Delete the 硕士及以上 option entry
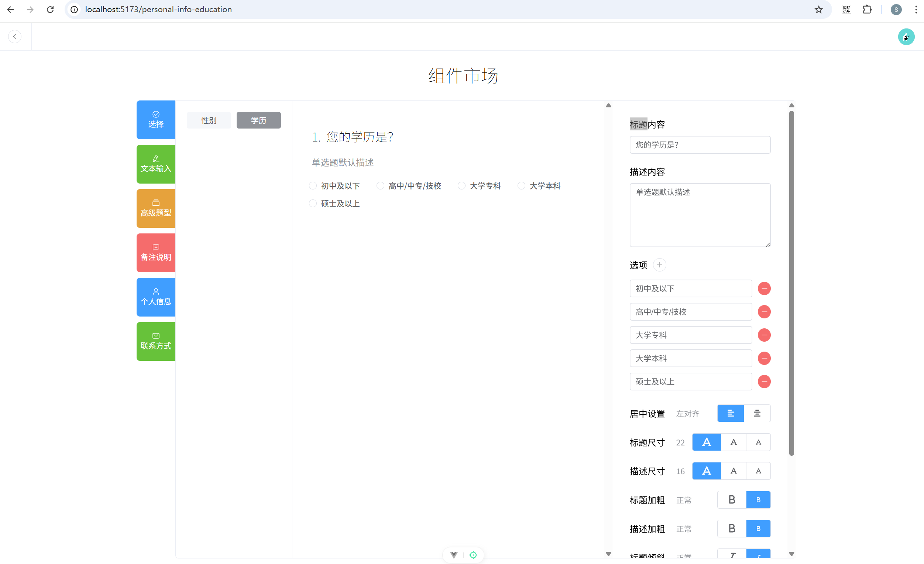The image size is (924, 564). pyautogui.click(x=764, y=382)
